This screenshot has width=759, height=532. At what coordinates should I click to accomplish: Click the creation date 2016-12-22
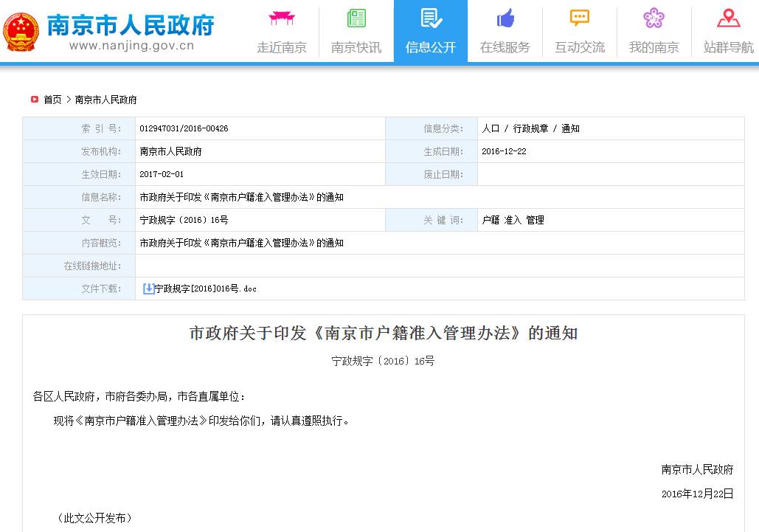504,151
